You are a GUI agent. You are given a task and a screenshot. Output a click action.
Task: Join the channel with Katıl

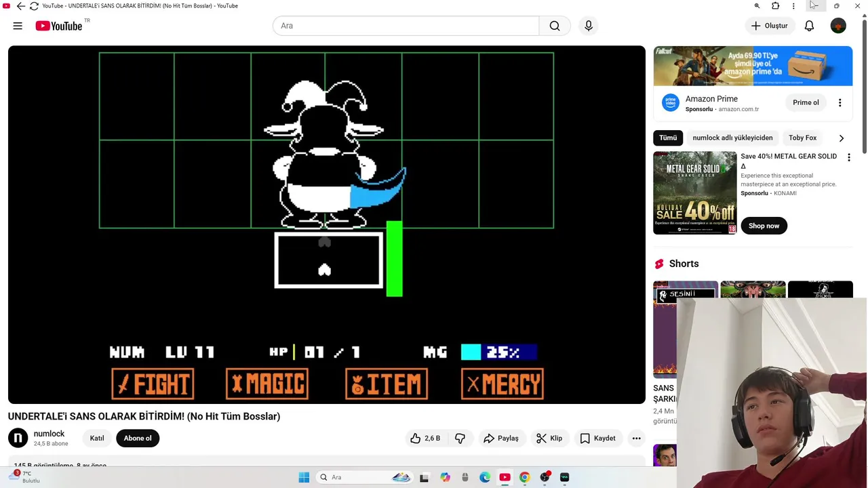point(97,439)
